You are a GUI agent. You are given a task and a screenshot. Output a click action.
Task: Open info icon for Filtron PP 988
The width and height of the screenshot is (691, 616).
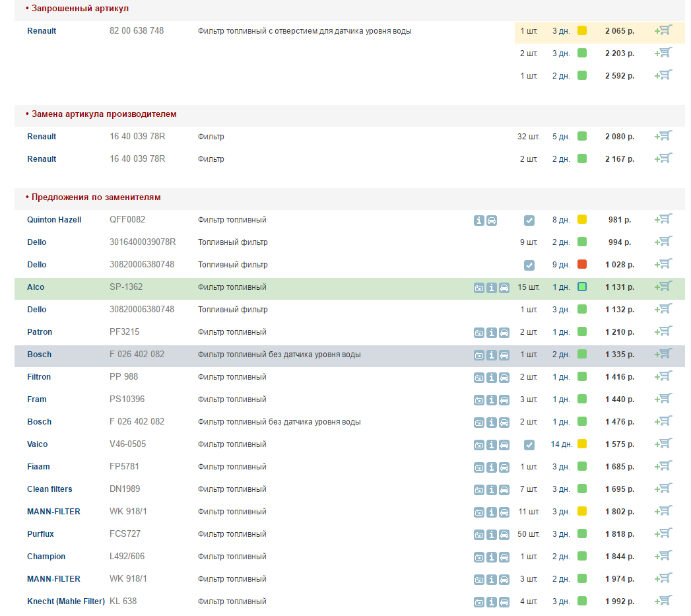tap(492, 378)
